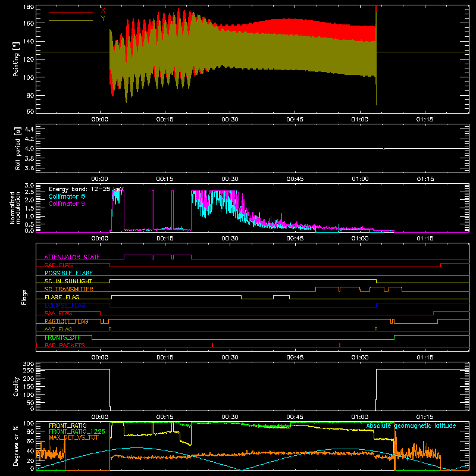Click the olive Y legend line

[71, 20]
